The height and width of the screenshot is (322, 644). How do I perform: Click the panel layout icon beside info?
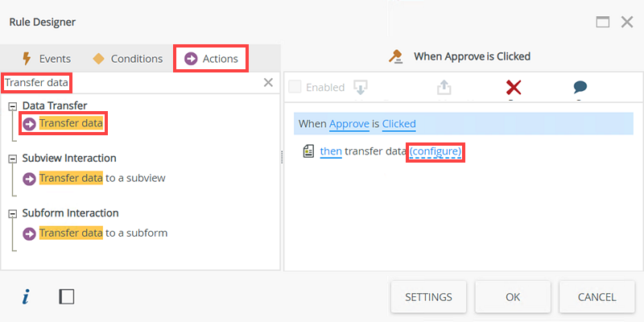coord(67,297)
